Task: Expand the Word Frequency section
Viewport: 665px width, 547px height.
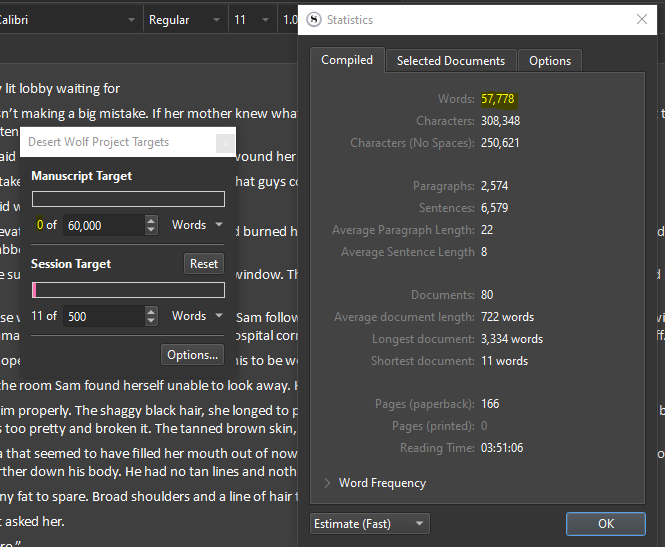Action: (327, 483)
